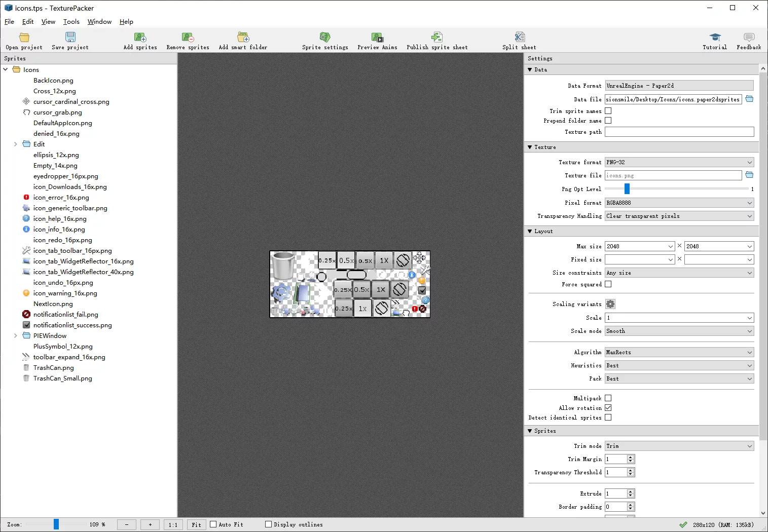Click the 1:1 zoom button

(173, 525)
